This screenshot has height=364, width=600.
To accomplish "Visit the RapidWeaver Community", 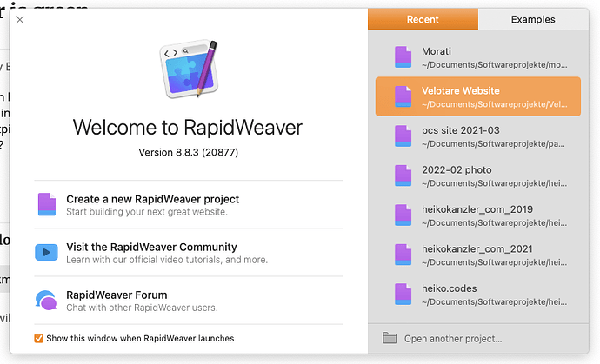I will coord(189,252).
